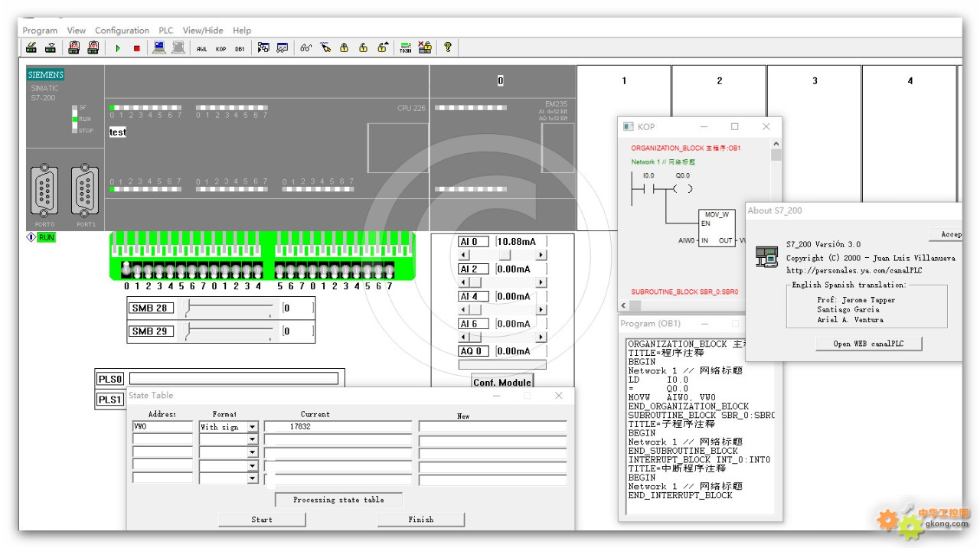The height and width of the screenshot is (548, 980).
Task: Click the second toolbar PLC download icon
Action: (50, 47)
